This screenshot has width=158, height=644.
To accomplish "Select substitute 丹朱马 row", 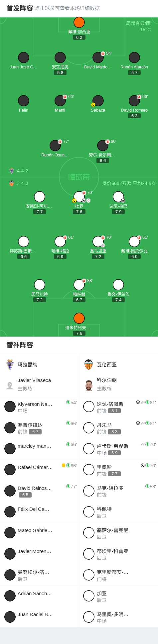I will (x=118, y=428).
